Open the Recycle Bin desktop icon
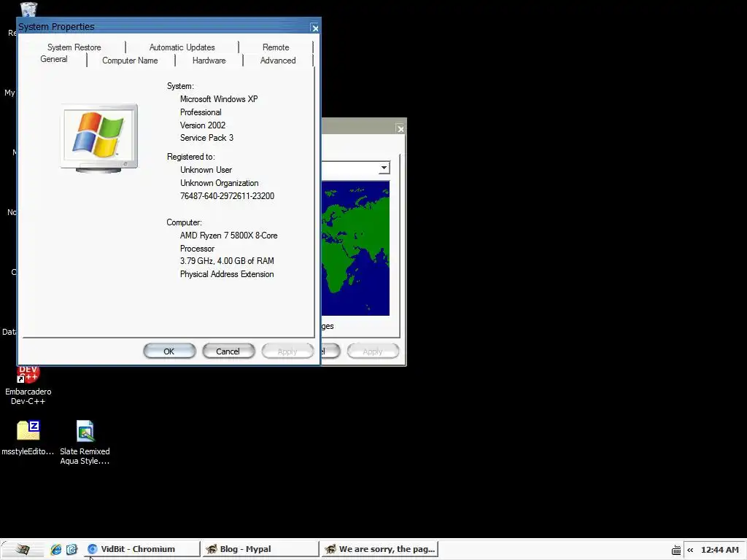This screenshot has height=560, width=747. 28,9
